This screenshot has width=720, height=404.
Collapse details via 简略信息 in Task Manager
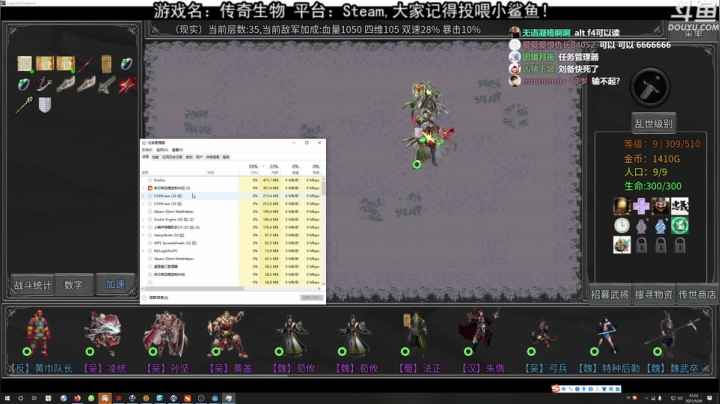(x=155, y=297)
